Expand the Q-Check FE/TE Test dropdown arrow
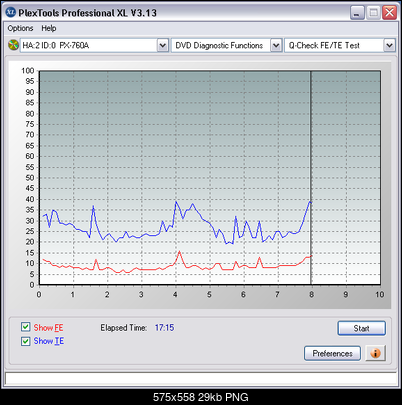The width and height of the screenshot is (402, 405). pos(389,45)
